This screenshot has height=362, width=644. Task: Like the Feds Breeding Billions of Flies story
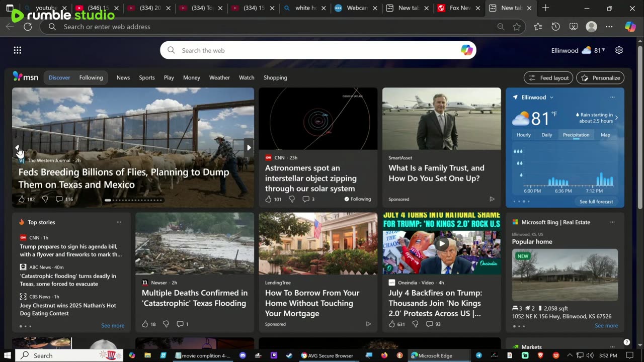[x=22, y=199]
